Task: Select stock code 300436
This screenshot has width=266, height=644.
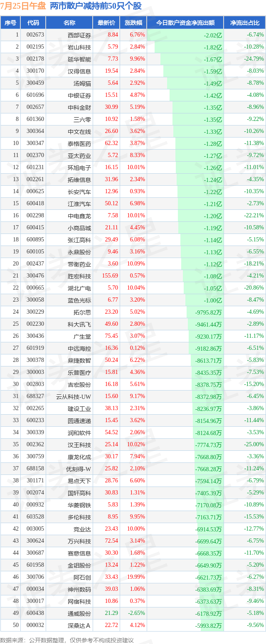Action: (35, 336)
